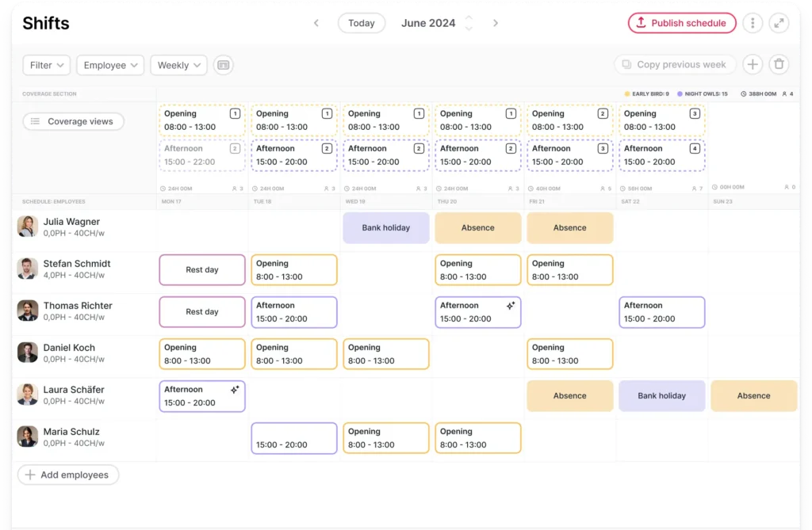Select employee name Julia Wagner
This screenshot has height=530, width=812.
[71, 222]
